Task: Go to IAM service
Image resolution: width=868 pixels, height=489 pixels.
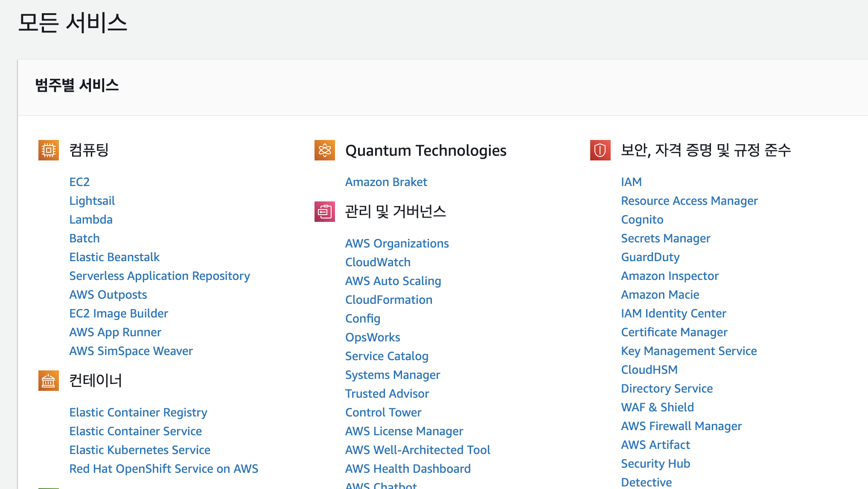Action: point(631,182)
